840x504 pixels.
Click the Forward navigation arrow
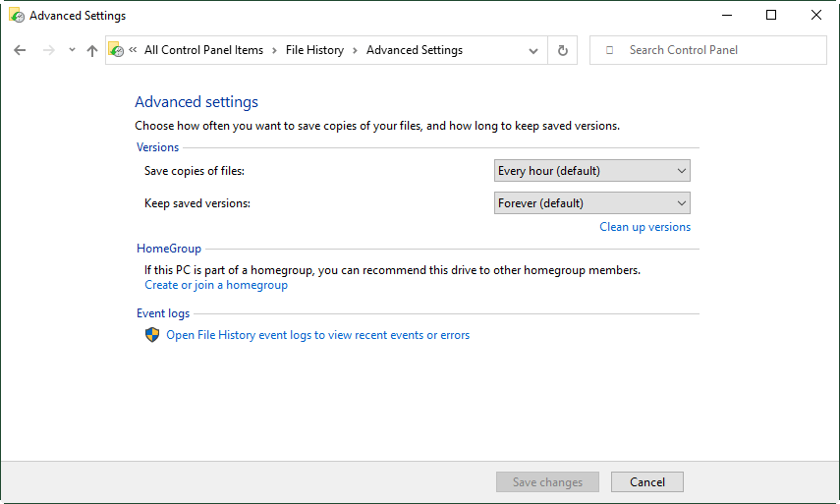(48, 50)
